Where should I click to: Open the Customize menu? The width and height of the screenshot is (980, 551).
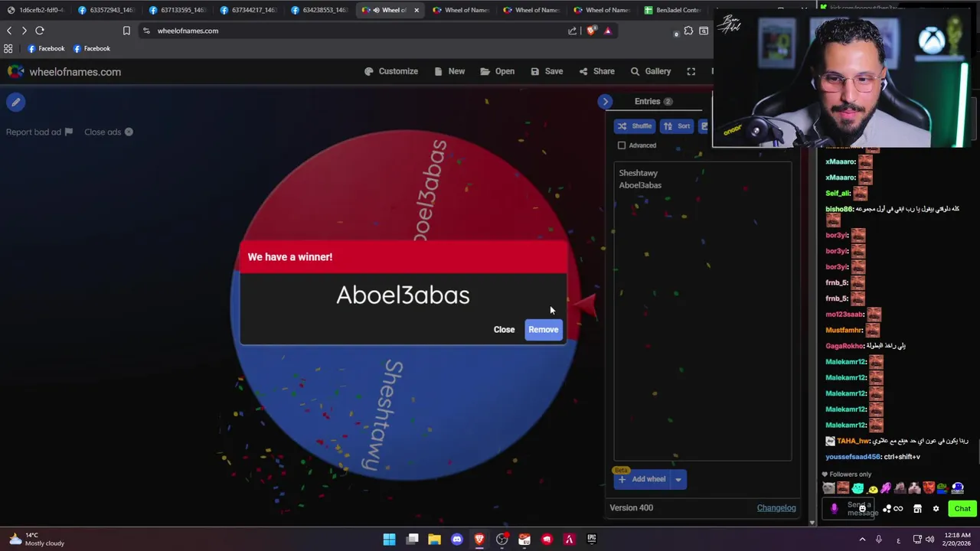point(391,71)
